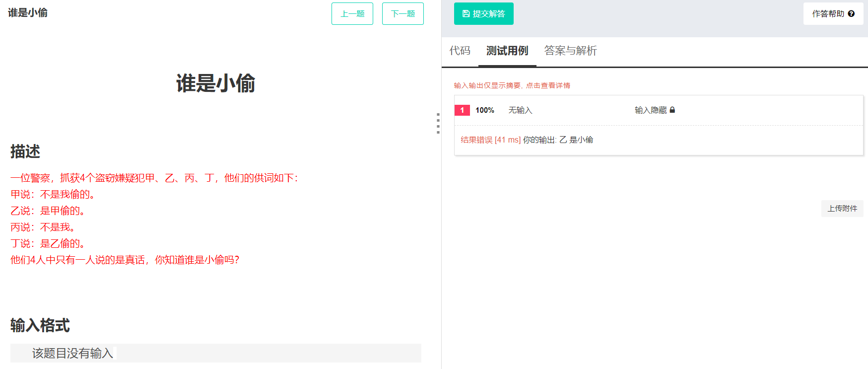Screen dimensions: 868x369
Task: Go to next problem with 下一题
Action: (x=403, y=13)
